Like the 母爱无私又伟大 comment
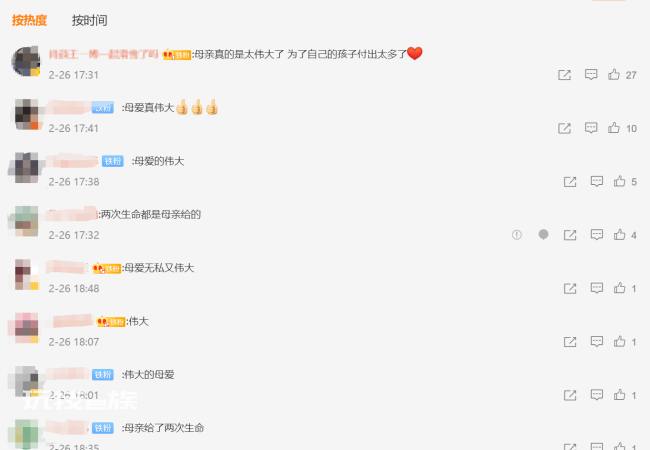 tap(619, 288)
